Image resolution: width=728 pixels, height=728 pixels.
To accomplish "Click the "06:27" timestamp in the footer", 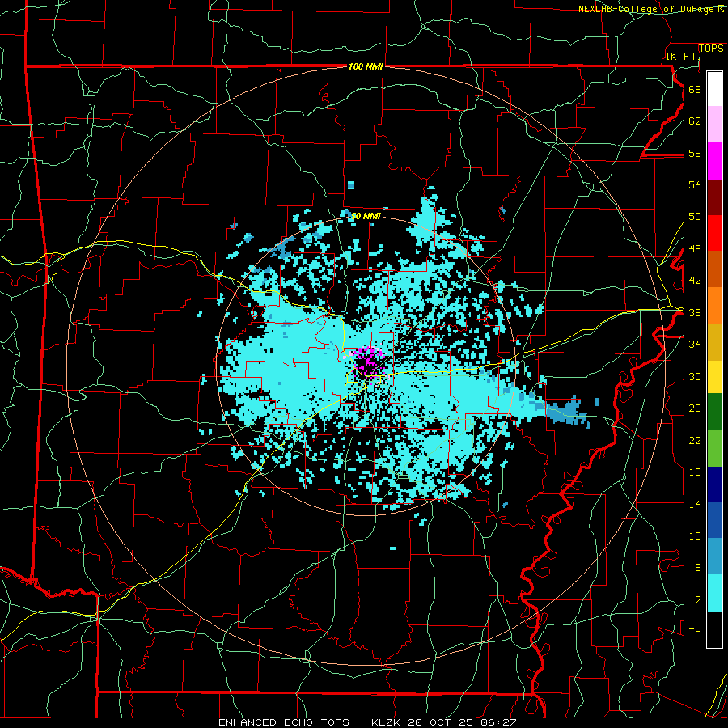I will click(499, 722).
